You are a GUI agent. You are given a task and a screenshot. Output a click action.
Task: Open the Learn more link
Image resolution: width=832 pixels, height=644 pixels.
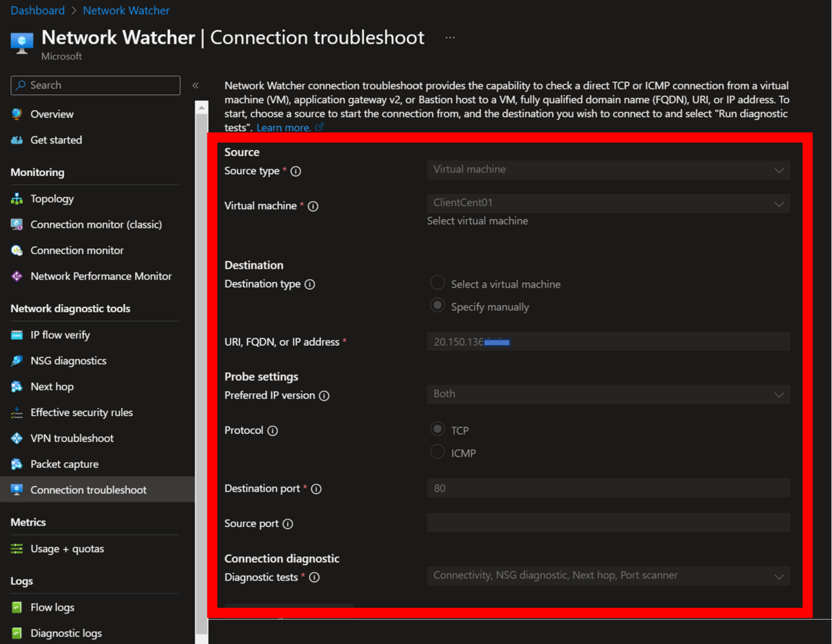pos(290,128)
